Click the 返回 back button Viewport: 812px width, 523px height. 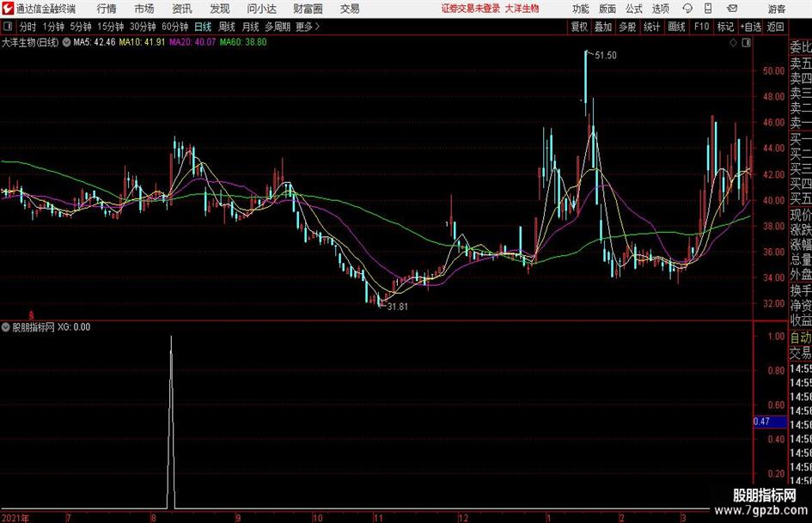(x=775, y=27)
